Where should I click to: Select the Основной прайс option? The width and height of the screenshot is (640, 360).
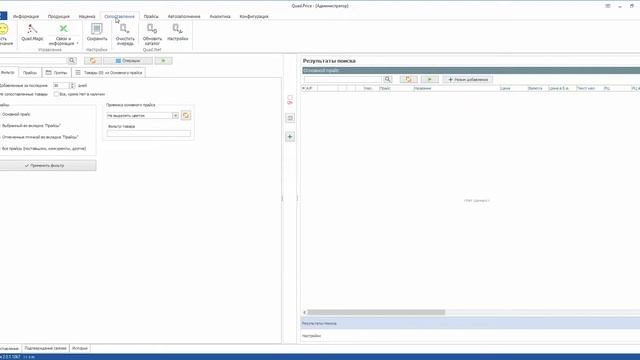16,114
